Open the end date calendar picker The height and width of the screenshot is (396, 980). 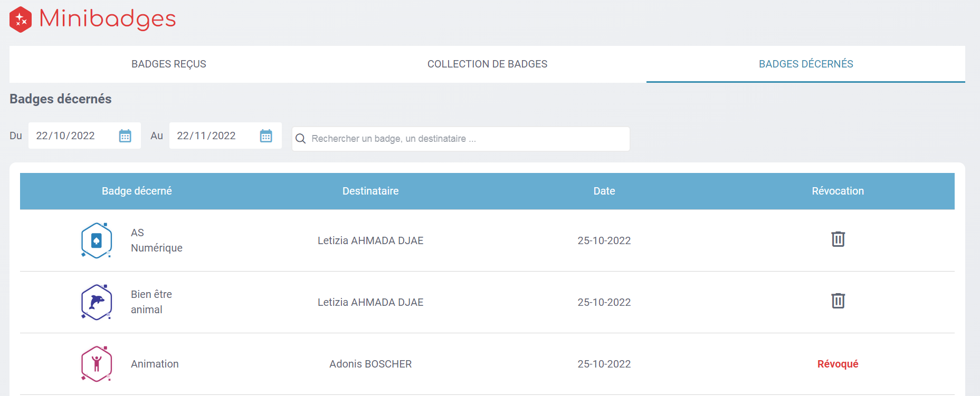[x=266, y=136]
